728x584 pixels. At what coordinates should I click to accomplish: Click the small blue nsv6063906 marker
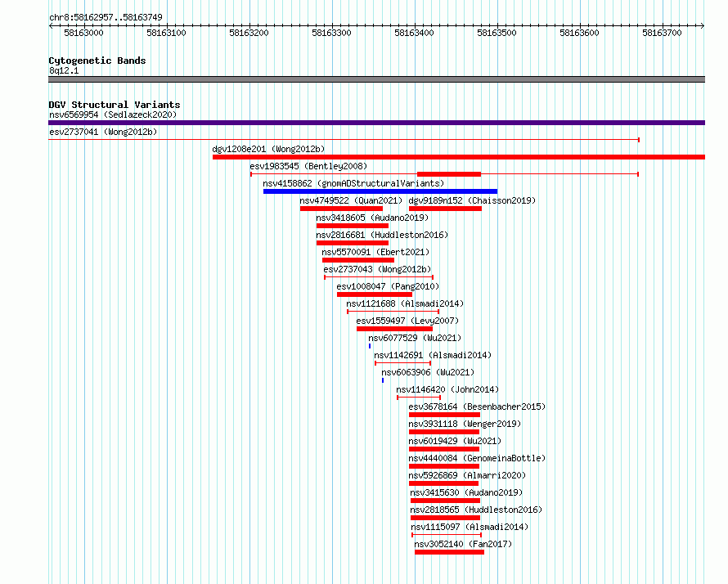(x=383, y=380)
